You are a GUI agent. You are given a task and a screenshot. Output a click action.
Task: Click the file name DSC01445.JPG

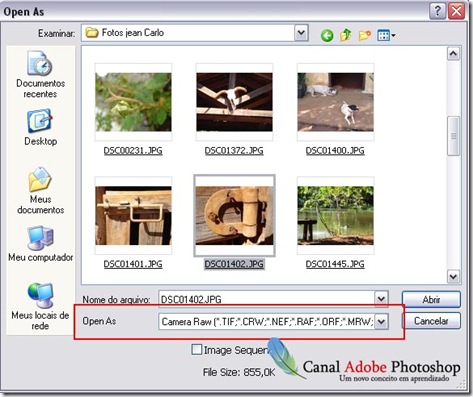[335, 264]
